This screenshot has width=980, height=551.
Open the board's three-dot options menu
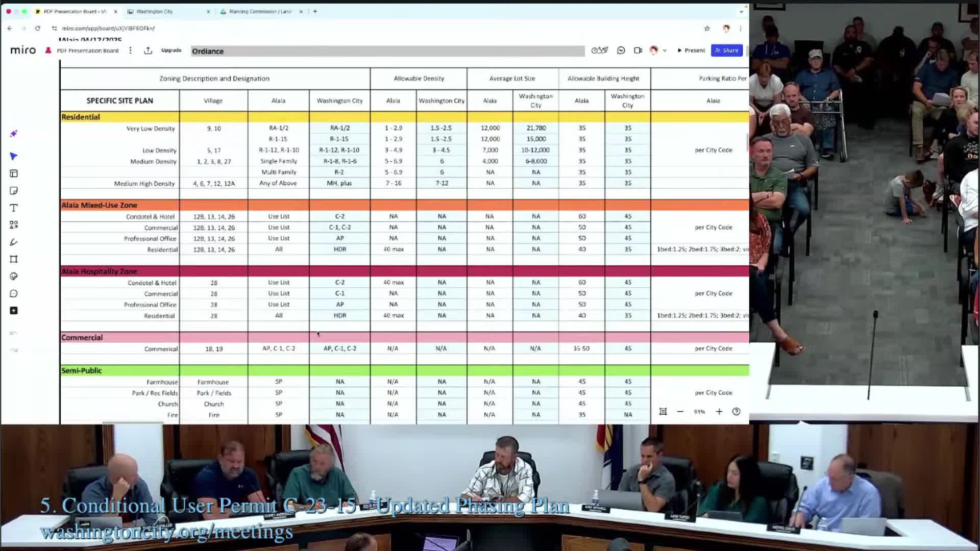tap(131, 51)
